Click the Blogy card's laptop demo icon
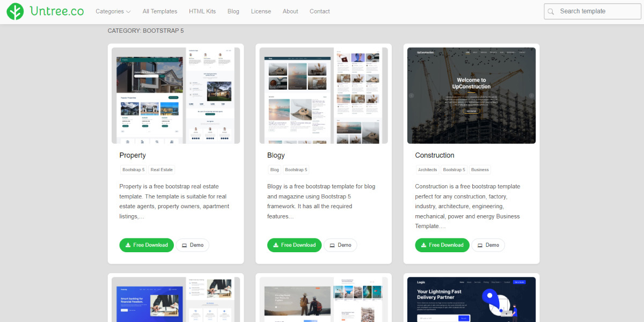Image resolution: width=644 pixels, height=322 pixels. point(332,245)
